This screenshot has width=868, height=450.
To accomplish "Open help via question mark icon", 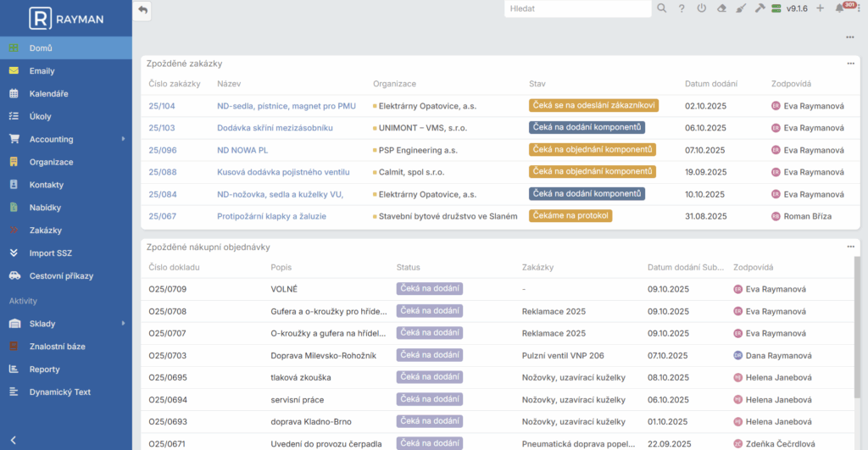I will click(x=682, y=8).
